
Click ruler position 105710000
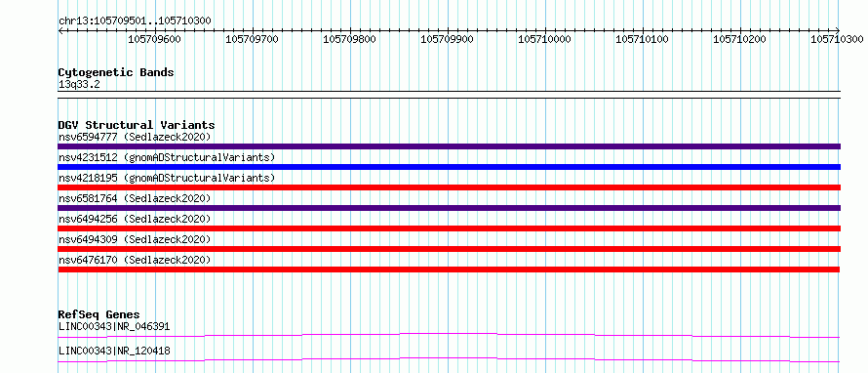pyautogui.click(x=544, y=39)
